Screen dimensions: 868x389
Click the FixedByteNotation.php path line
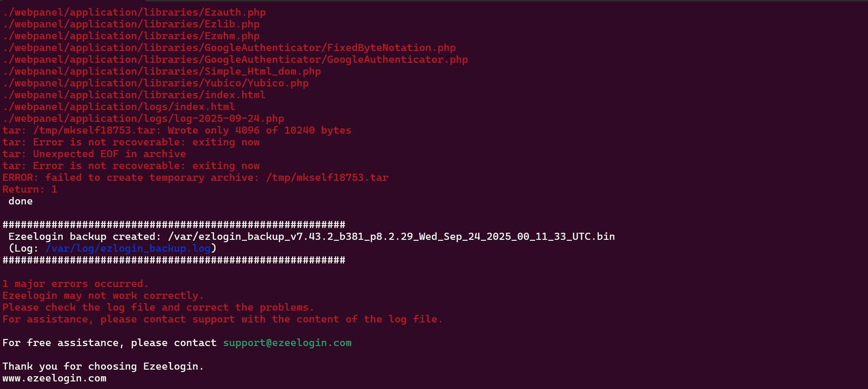[x=229, y=48]
